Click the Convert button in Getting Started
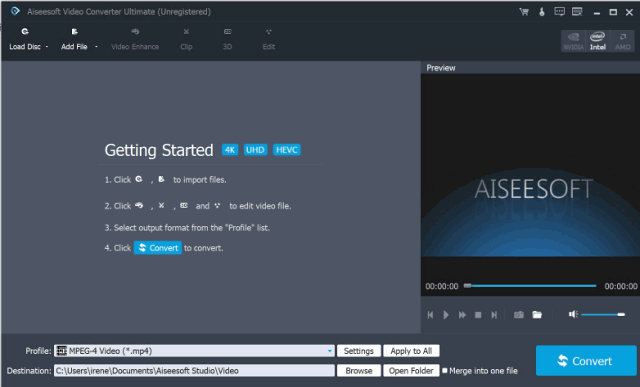Viewport: 640px width, 387px height. pos(158,248)
